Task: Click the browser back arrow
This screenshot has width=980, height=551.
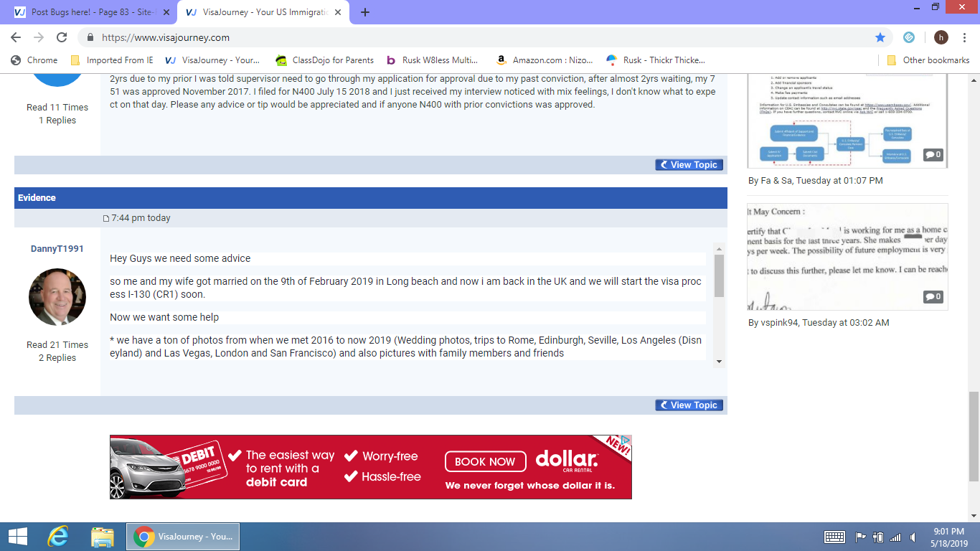Action: [16, 37]
